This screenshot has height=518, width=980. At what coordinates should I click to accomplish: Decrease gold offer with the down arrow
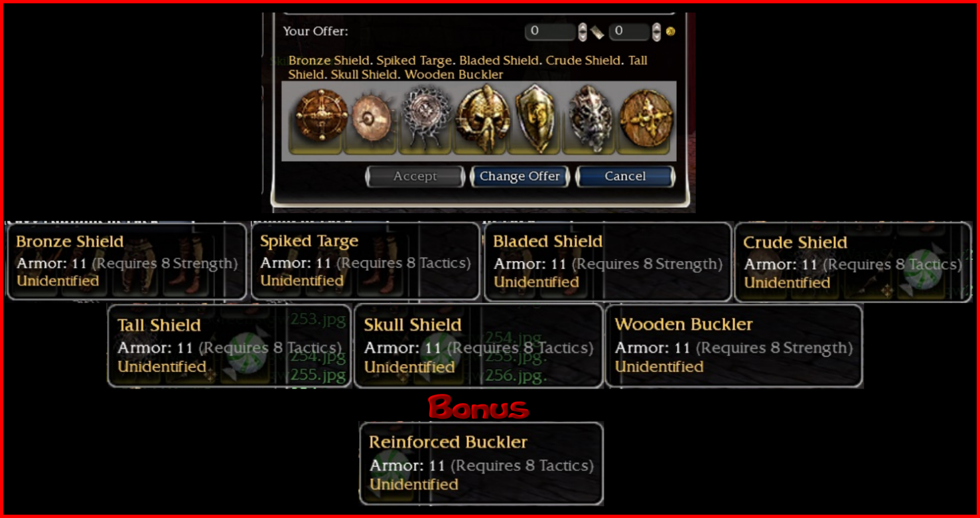657,36
